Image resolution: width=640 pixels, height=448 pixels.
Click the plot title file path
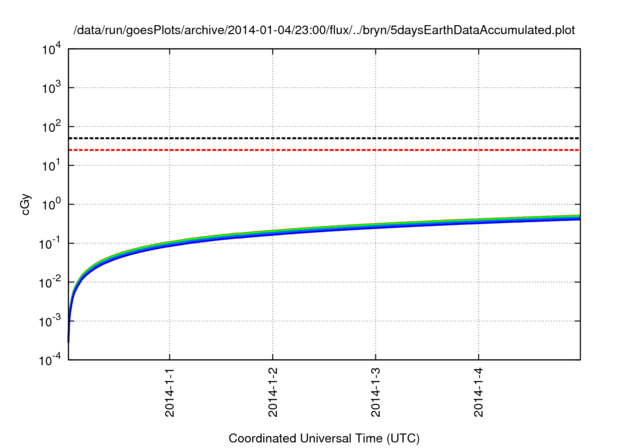(324, 30)
